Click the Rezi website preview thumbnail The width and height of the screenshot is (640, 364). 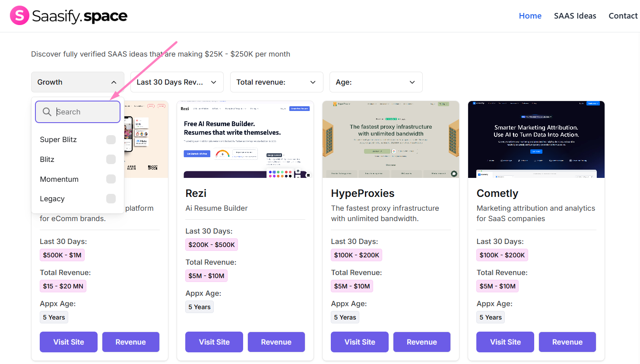[x=245, y=139]
